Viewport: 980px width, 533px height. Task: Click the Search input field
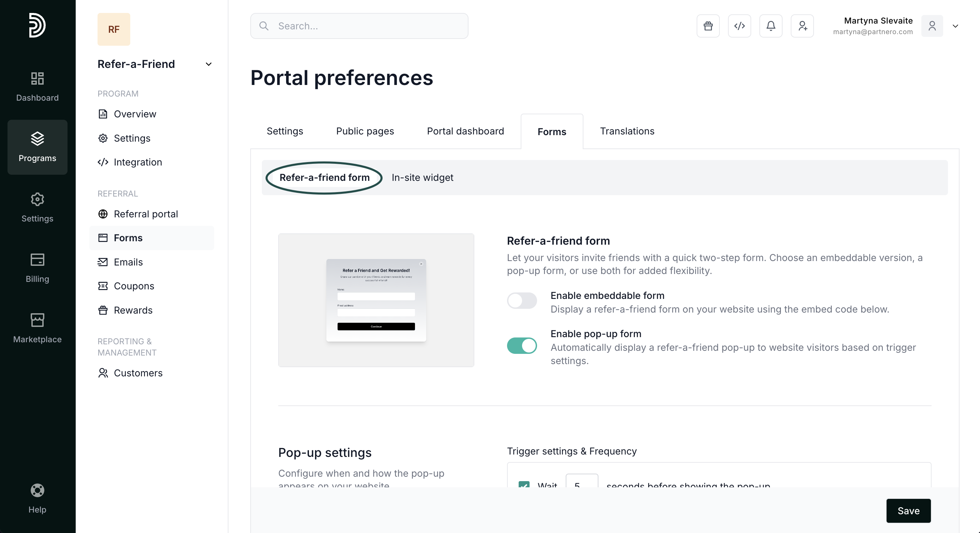pyautogui.click(x=359, y=26)
